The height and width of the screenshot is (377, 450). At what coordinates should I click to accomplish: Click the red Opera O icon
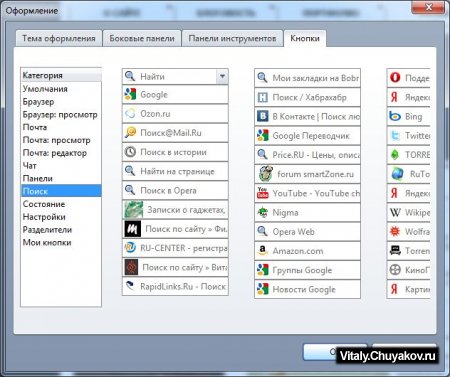pyautogui.click(x=395, y=78)
